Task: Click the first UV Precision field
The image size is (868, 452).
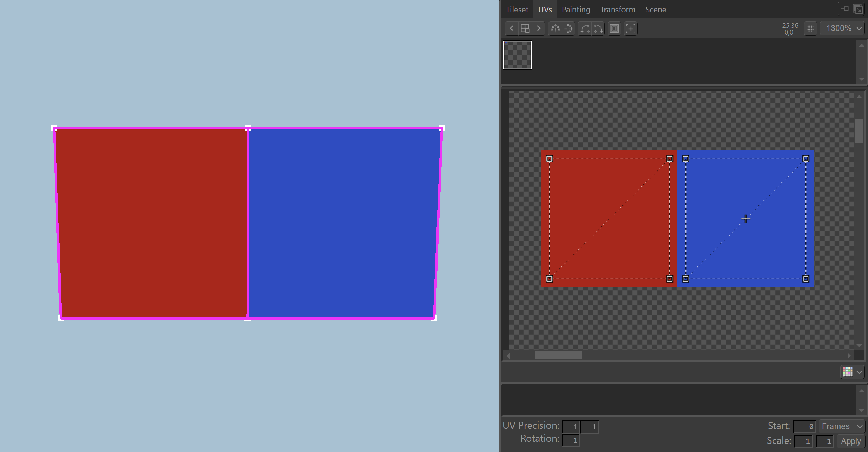Action: click(571, 427)
